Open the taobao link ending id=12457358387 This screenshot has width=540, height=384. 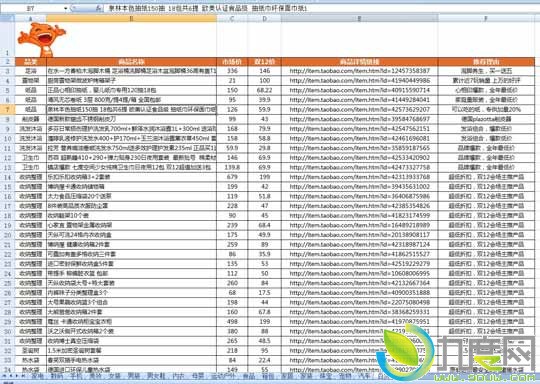[360, 71]
